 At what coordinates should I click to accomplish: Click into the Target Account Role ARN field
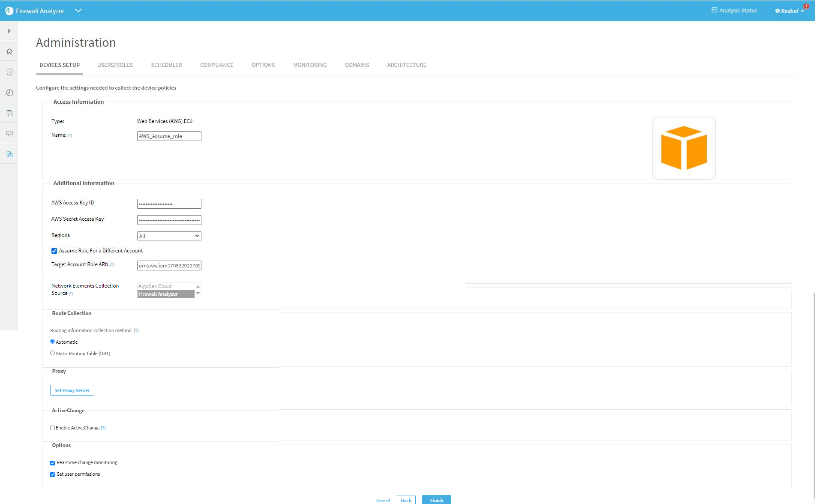[169, 266]
